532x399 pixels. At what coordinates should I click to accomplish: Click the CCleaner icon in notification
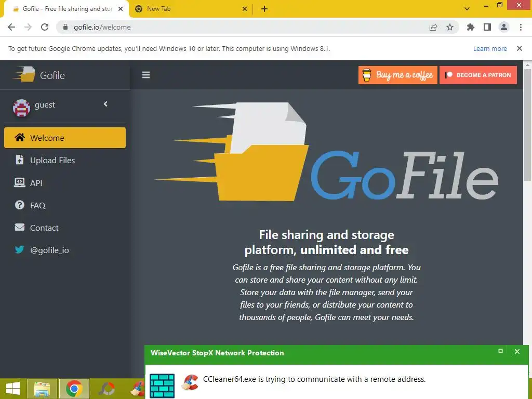pyautogui.click(x=190, y=382)
